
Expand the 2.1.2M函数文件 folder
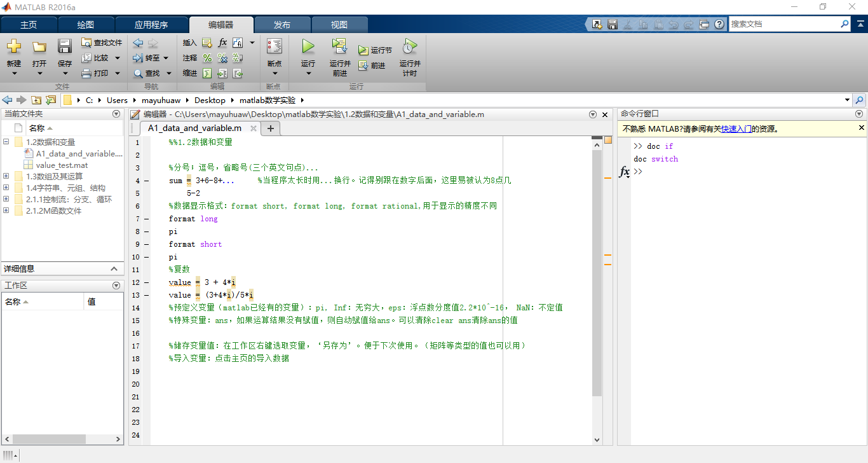coord(6,211)
